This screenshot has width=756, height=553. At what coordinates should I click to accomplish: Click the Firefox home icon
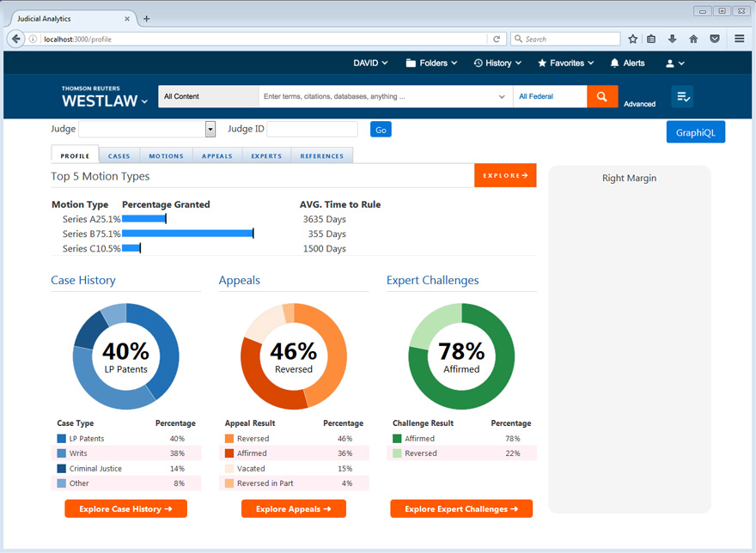point(693,39)
